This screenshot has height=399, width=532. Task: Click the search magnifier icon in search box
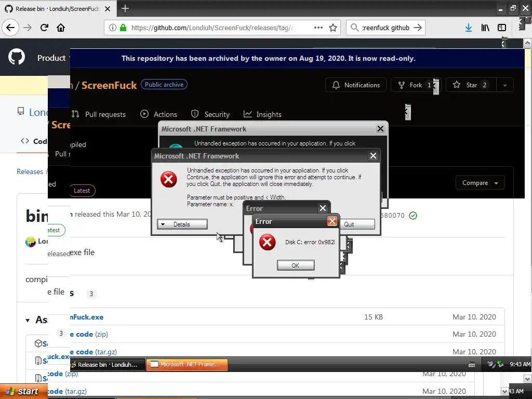click(354, 28)
